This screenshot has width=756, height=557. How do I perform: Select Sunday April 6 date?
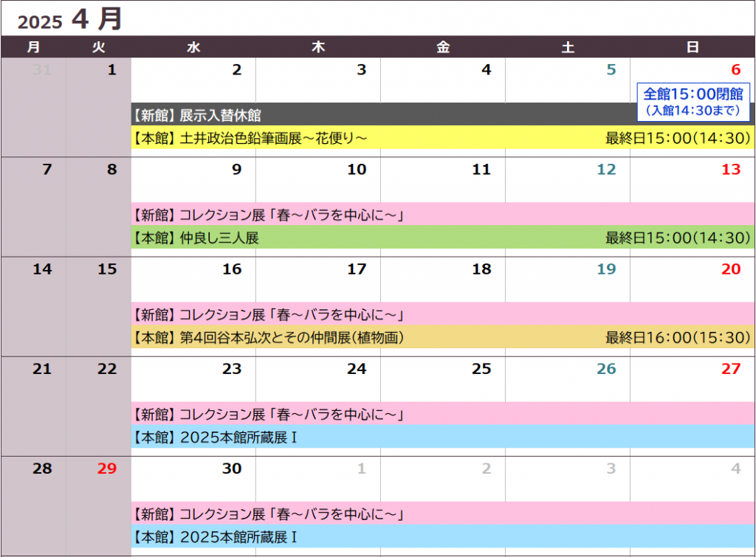tap(735, 71)
